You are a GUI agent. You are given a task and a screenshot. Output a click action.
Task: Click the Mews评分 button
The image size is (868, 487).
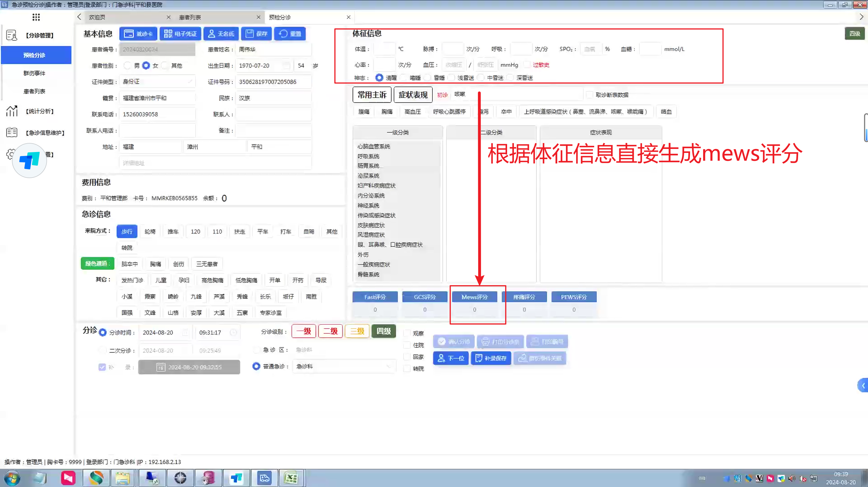[x=475, y=297]
